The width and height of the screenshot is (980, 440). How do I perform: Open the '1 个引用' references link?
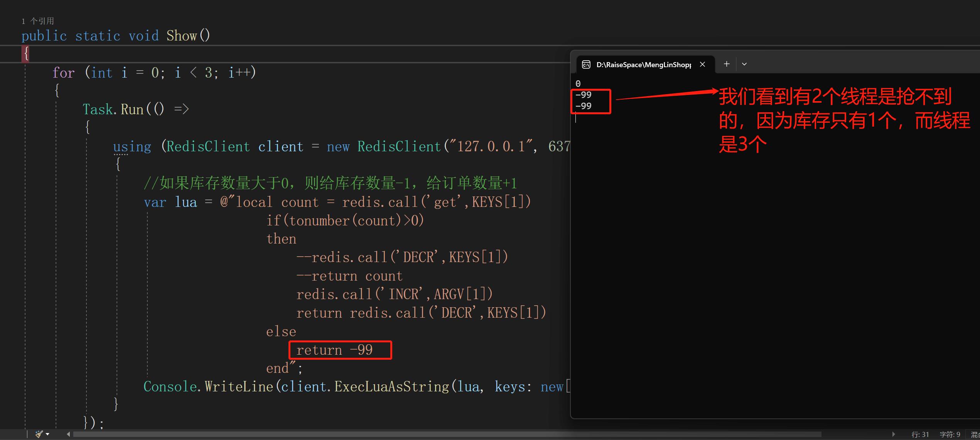pos(38,21)
